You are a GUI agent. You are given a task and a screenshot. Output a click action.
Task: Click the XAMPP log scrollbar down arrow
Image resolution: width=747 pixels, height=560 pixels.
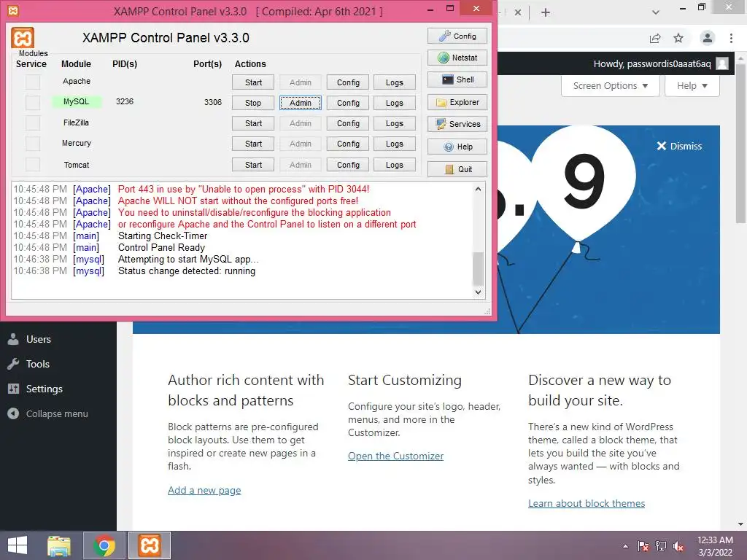479,292
